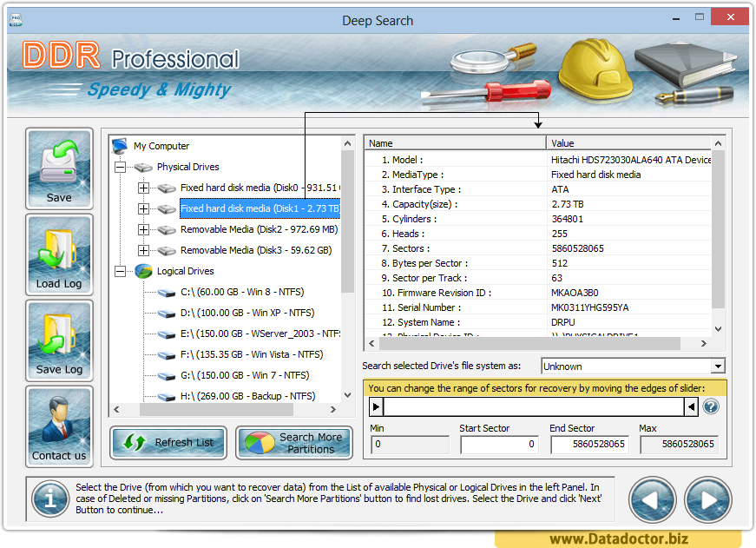
Task: Click the End Sector input field
Action: pyautogui.click(x=589, y=445)
